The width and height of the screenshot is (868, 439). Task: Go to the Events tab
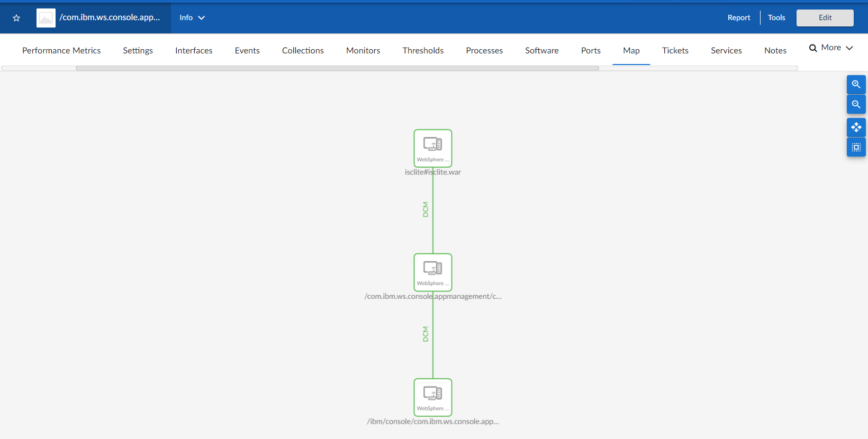coord(247,51)
